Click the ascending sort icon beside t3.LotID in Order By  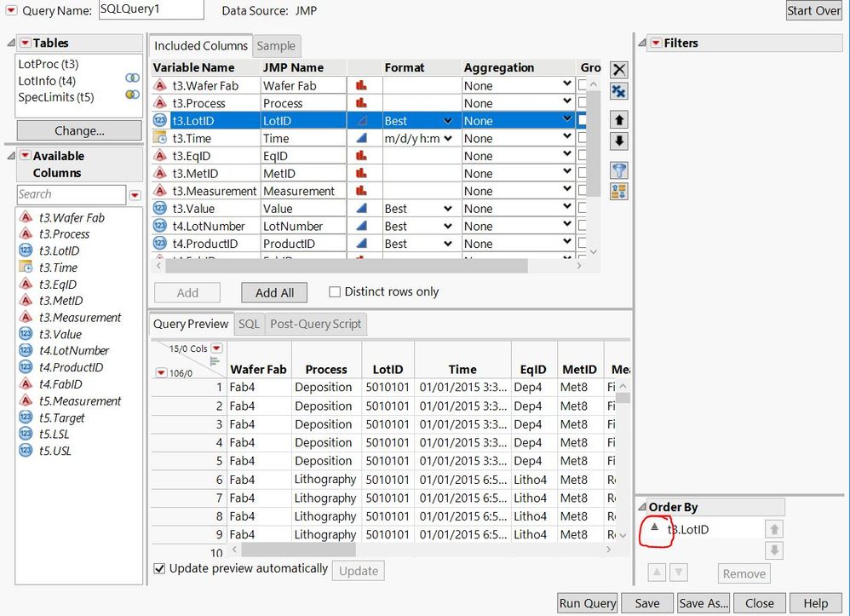click(x=654, y=527)
